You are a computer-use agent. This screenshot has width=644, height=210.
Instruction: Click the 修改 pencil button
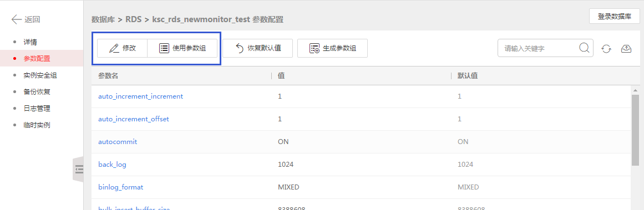pos(122,48)
